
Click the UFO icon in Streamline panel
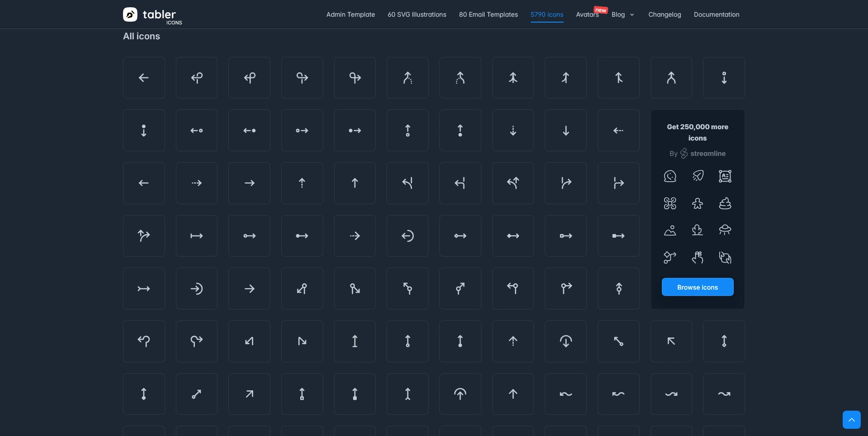[x=725, y=230]
